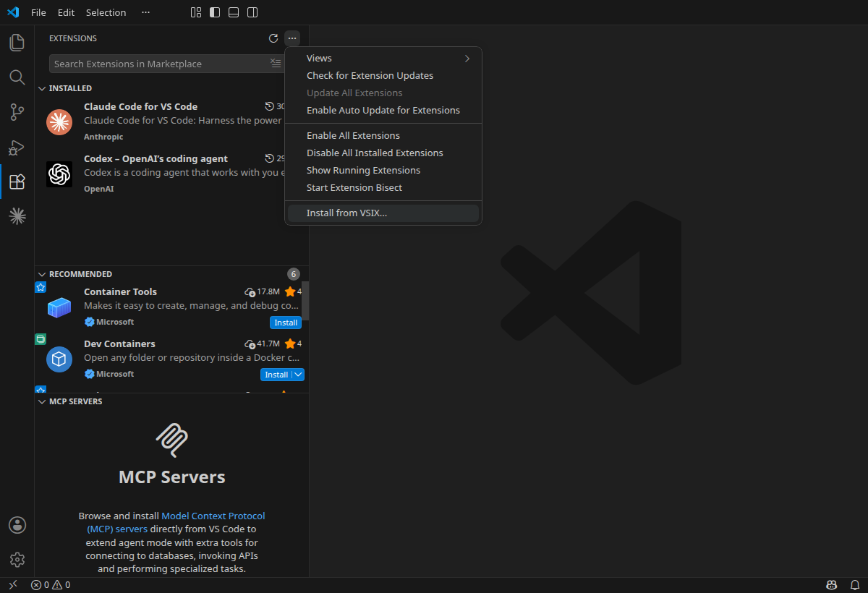Click the Container Tools 17.8M download count
868x593 pixels.
(x=263, y=291)
